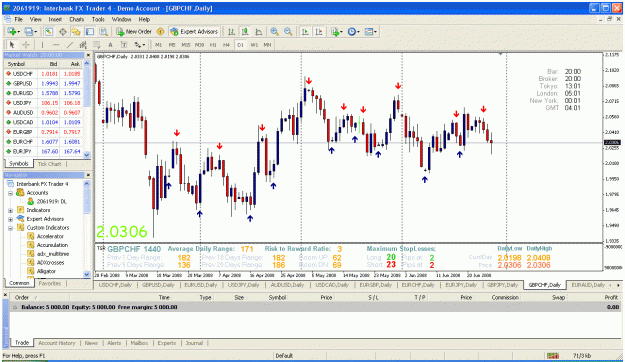The image size is (625, 362).
Task: Open the Tools menu
Action: [x=98, y=19]
